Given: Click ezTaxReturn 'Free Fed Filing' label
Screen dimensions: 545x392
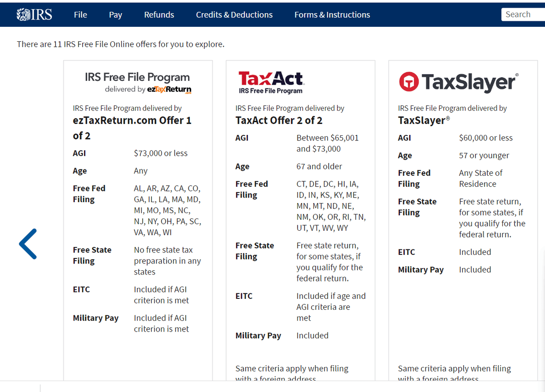Looking at the screenshot, I should pyautogui.click(x=89, y=194).
